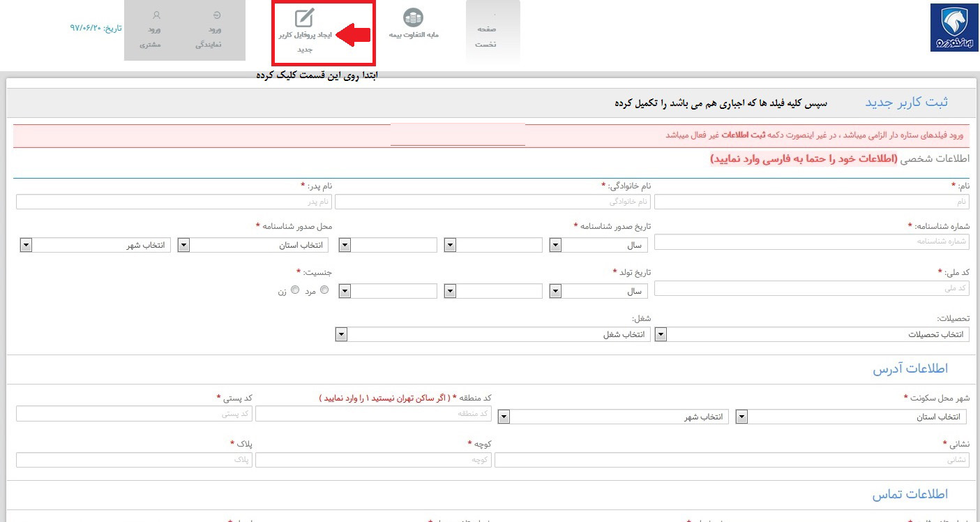Click the pencil icon for ایجاد پروفایل کاربر جدید
This screenshot has width=980, height=522.
click(304, 17)
